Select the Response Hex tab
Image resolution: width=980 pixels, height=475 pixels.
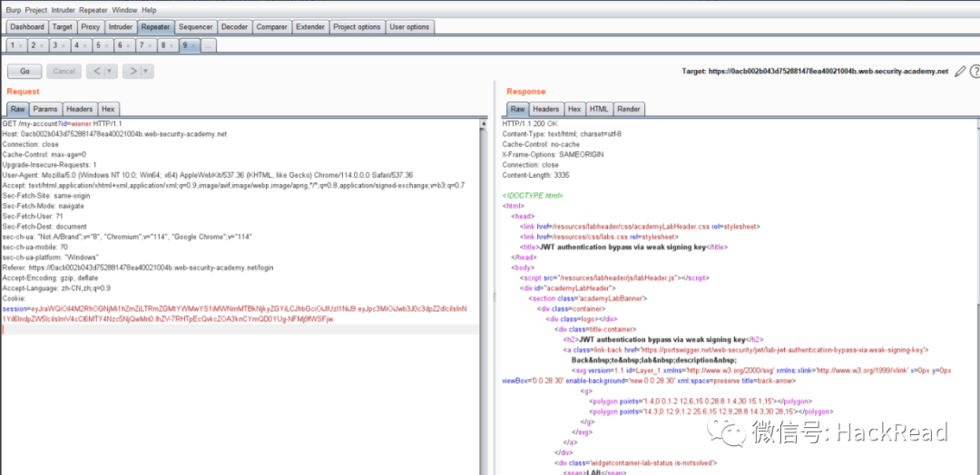(574, 109)
